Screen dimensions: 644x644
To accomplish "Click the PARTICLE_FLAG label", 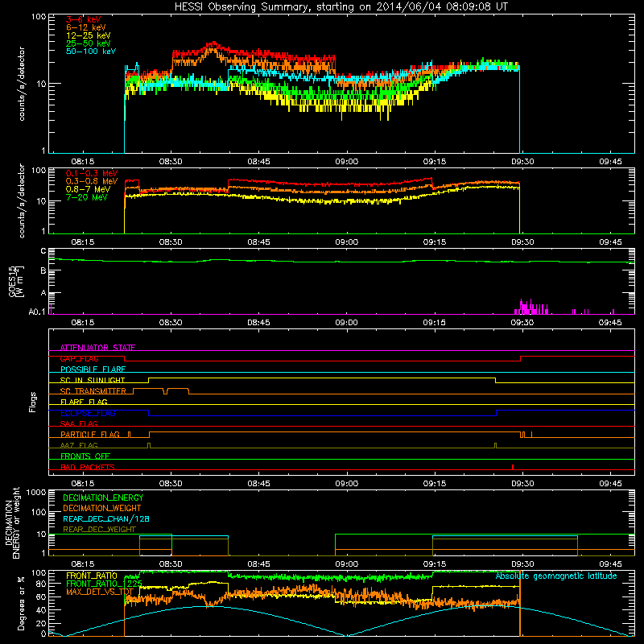I will [90, 435].
